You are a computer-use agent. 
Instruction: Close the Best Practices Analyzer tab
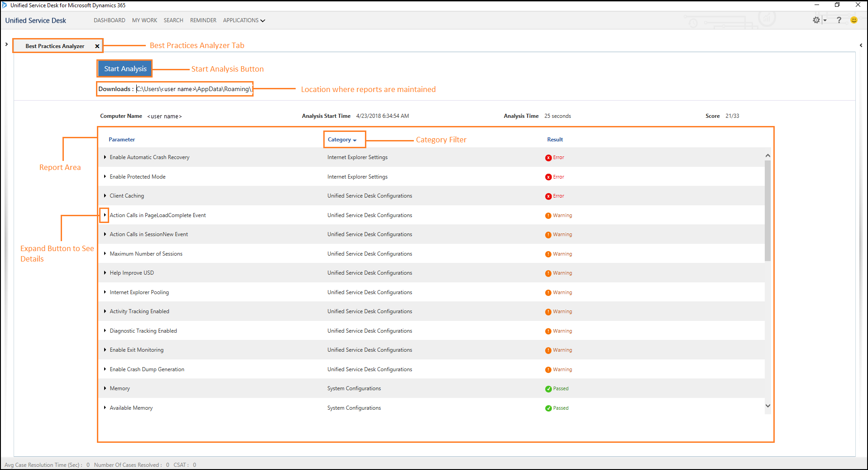coord(97,46)
